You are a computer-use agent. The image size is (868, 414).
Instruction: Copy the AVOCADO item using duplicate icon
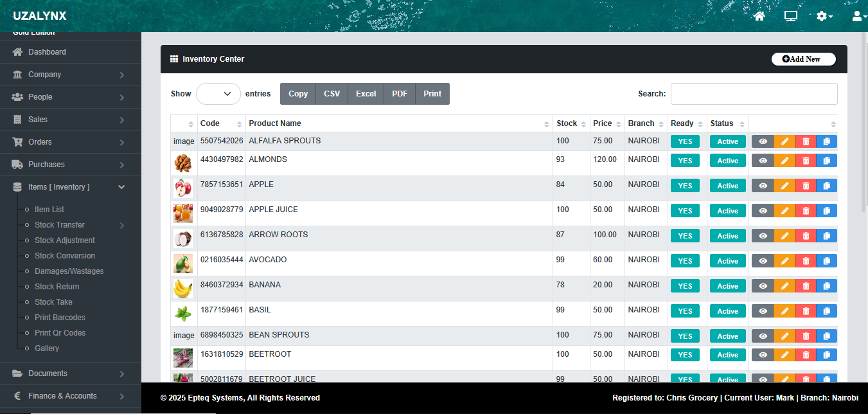coord(827,261)
